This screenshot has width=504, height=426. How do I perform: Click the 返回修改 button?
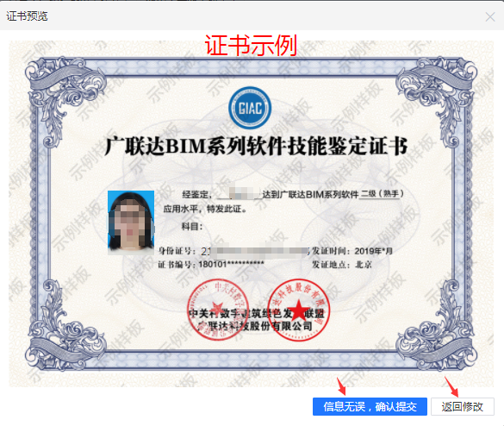coord(462,407)
